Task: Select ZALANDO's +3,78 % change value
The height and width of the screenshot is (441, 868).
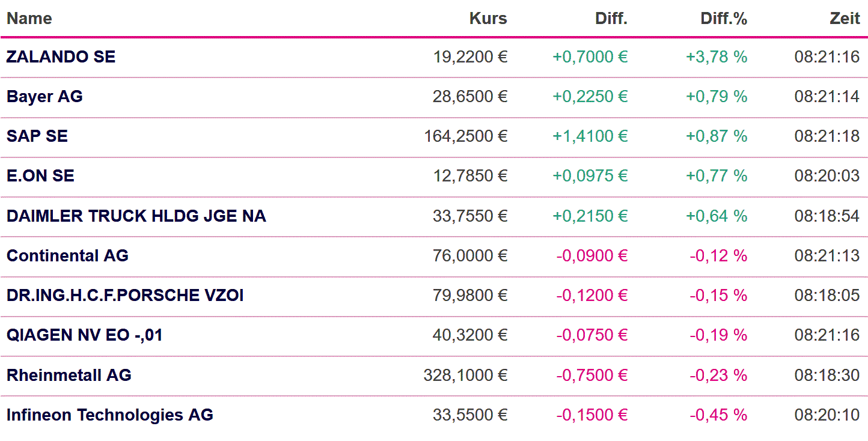Action: coord(717,57)
